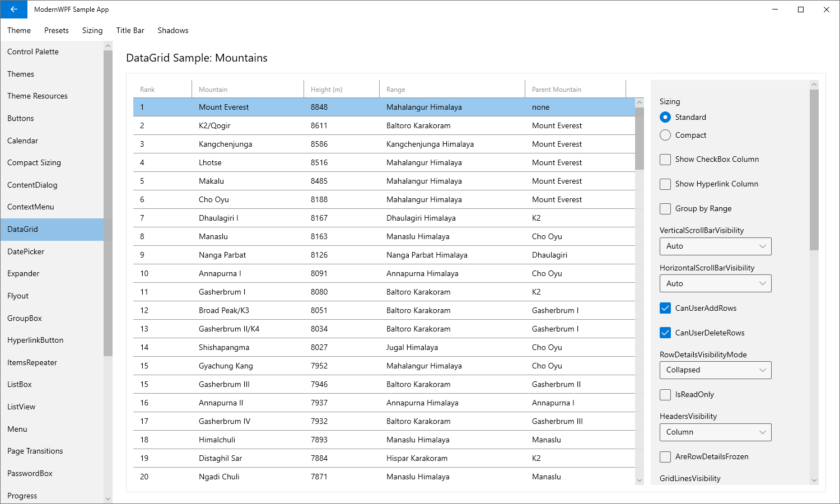This screenshot has width=840, height=504.
Task: Open the Buttons sample page
Action: coord(52,118)
